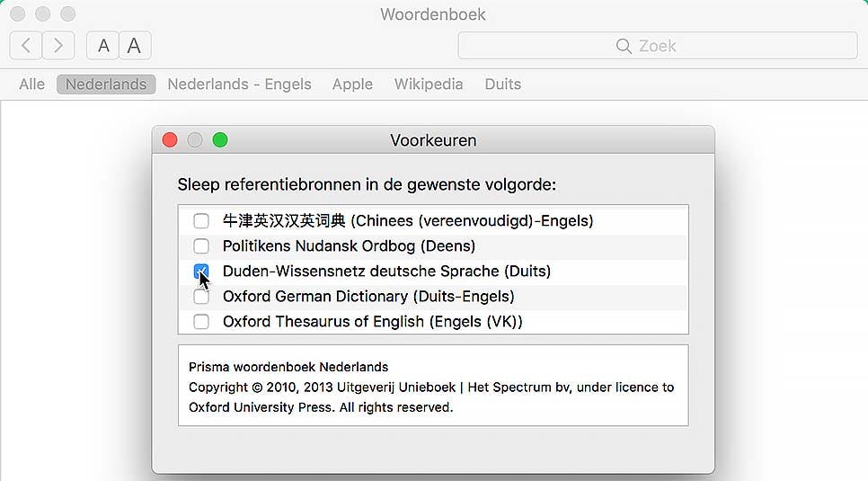Check the Oxford Thesaurus of English checkbox
Screen dimensions: 868x481
pos(201,322)
